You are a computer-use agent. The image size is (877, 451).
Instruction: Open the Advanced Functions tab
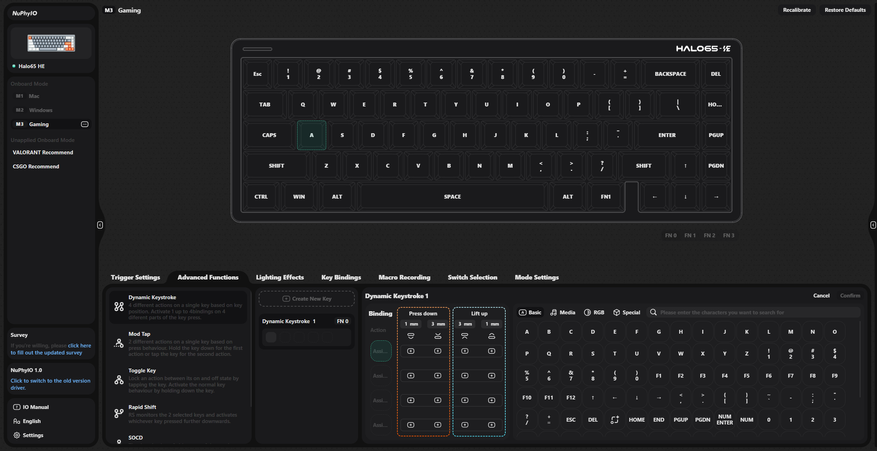coord(208,278)
